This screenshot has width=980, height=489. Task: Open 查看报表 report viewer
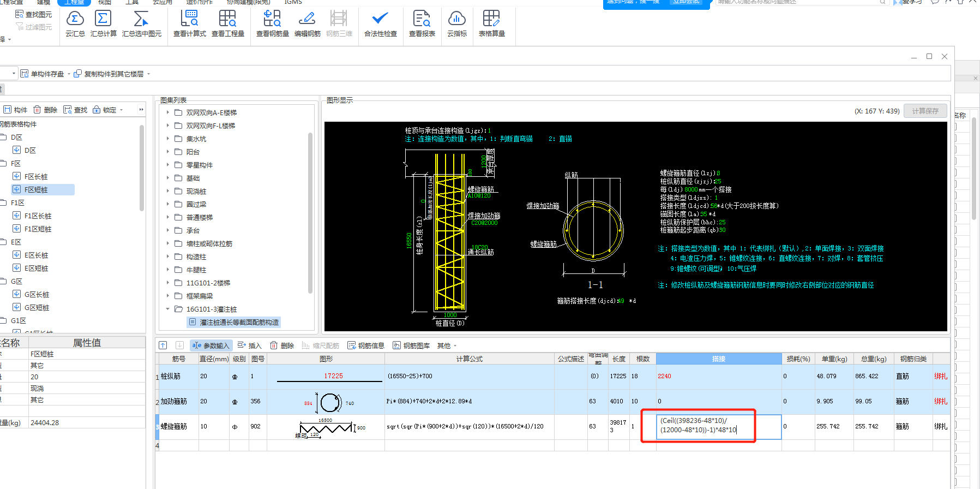[x=422, y=24]
